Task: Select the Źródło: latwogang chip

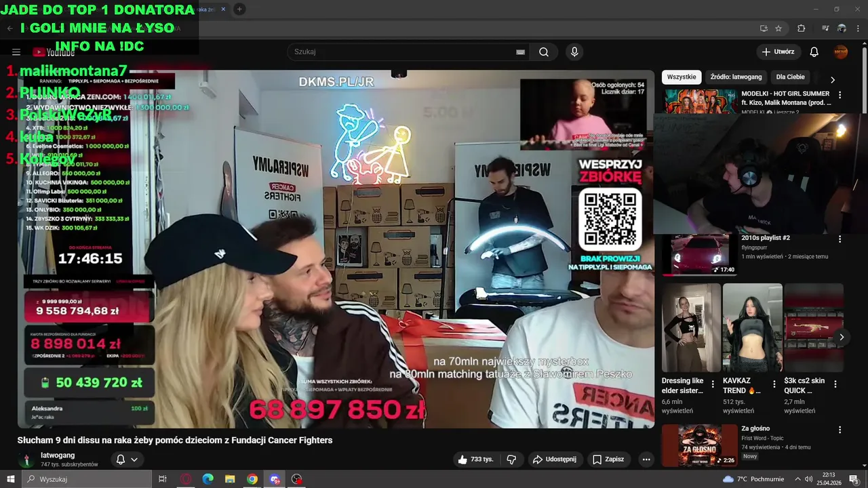Action: click(736, 77)
